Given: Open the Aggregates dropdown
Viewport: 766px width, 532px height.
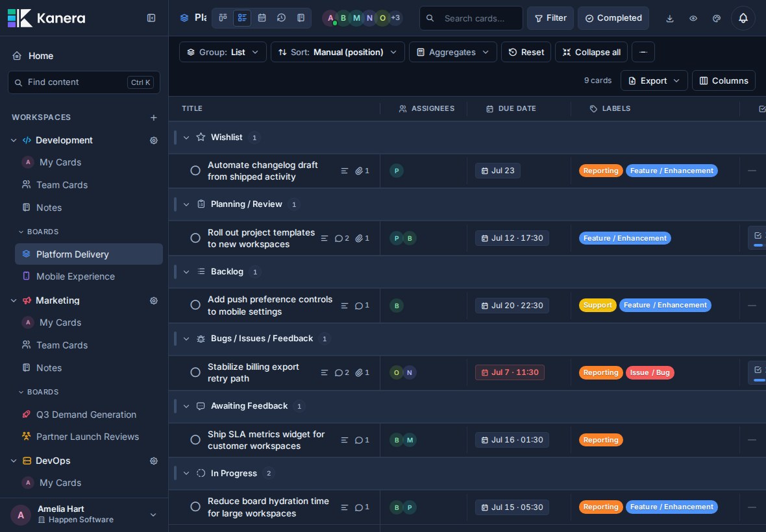Looking at the screenshot, I should coord(453,52).
